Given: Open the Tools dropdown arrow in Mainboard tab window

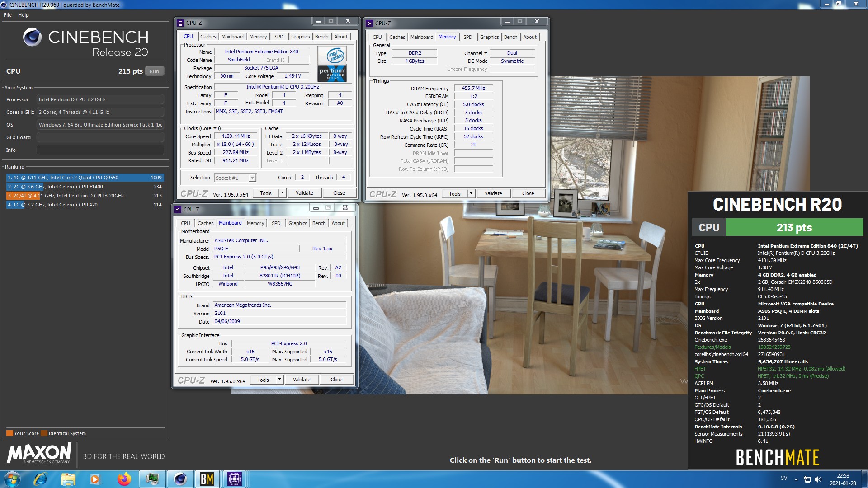Looking at the screenshot, I should click(x=279, y=380).
